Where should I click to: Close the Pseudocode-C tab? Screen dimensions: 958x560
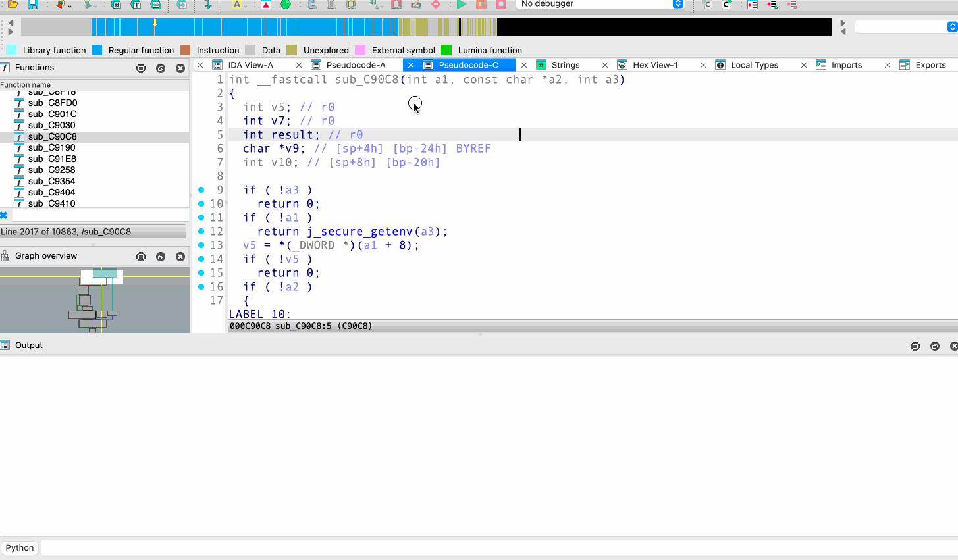(410, 65)
